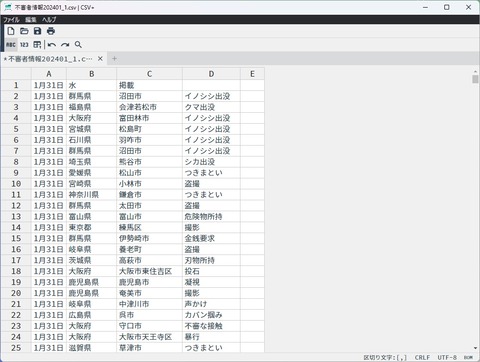Viewport: 480px width, 362px height.
Task: Click cell 愛媛県 in row 9
Action: (x=92, y=173)
